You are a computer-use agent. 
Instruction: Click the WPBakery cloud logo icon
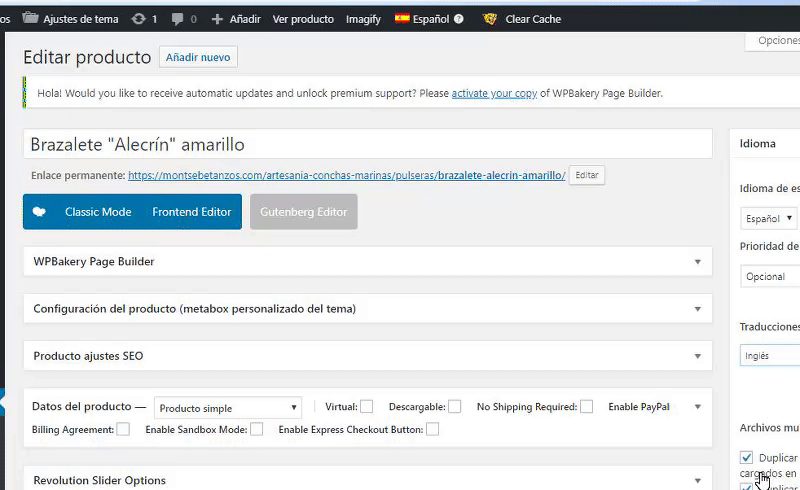pos(39,212)
